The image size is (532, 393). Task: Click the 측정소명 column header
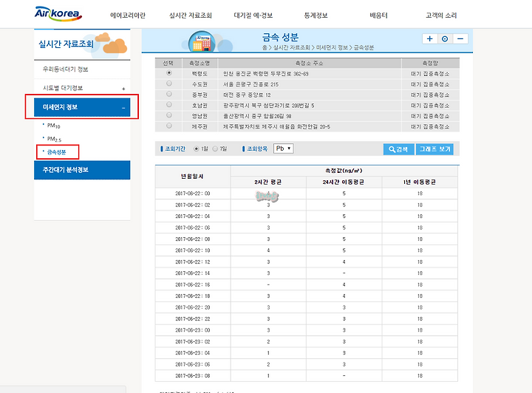199,63
